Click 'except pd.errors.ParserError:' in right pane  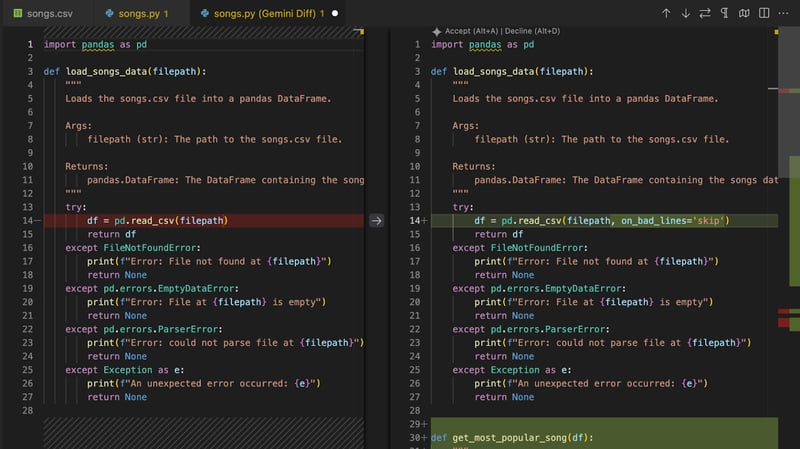tap(531, 329)
